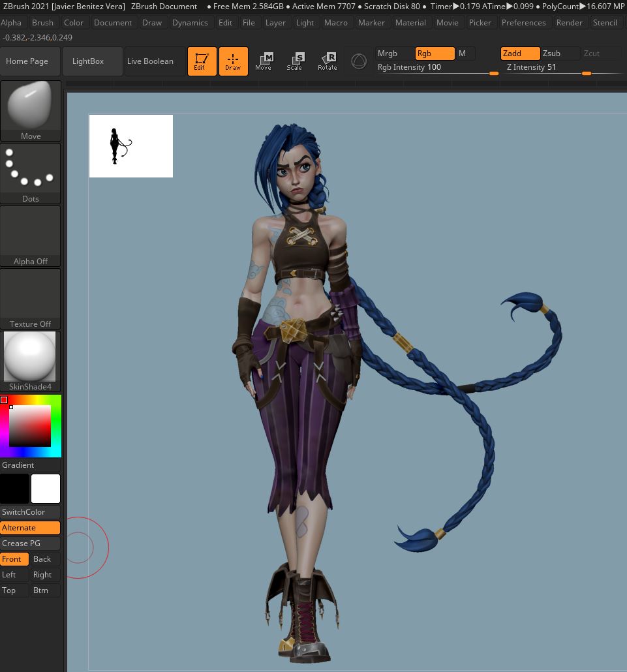
Task: Open the Material menu
Action: pyautogui.click(x=410, y=23)
